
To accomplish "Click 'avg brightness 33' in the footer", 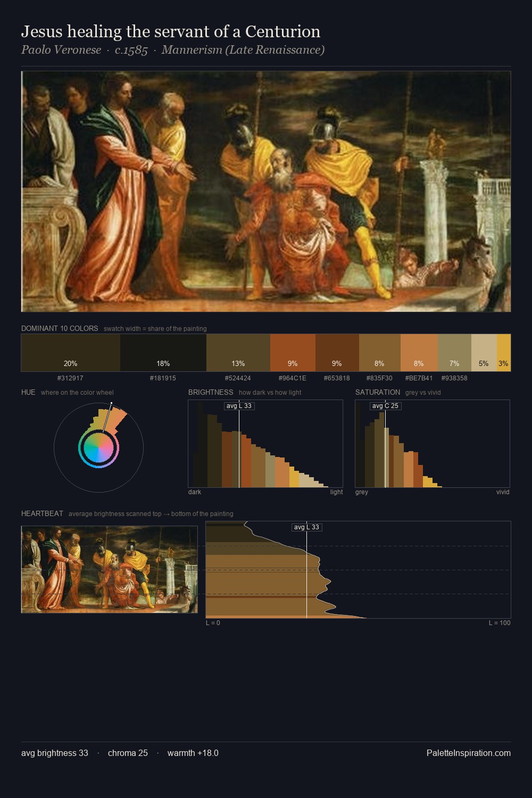I will pos(55,753).
